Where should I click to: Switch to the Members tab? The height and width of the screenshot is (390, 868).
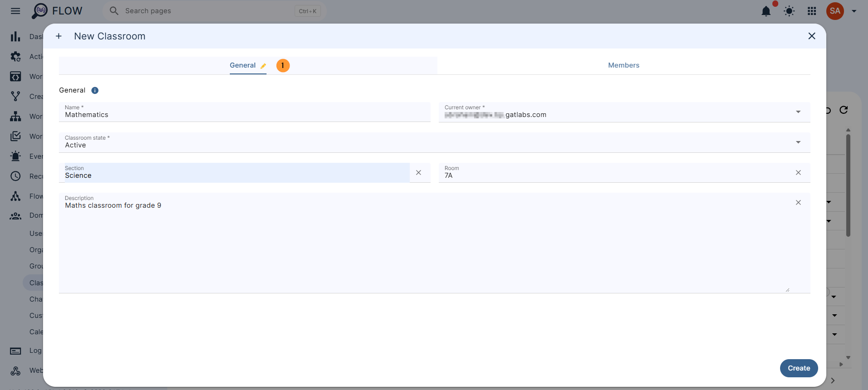coord(624,65)
